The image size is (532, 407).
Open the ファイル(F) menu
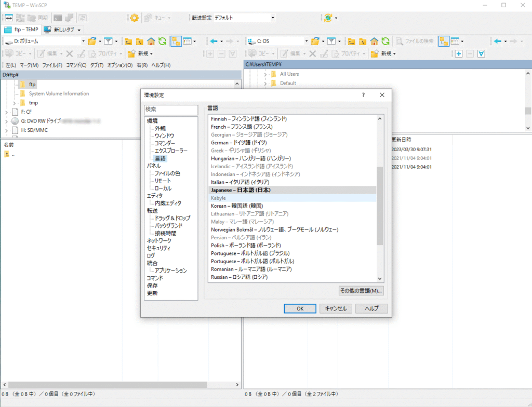[52, 65]
